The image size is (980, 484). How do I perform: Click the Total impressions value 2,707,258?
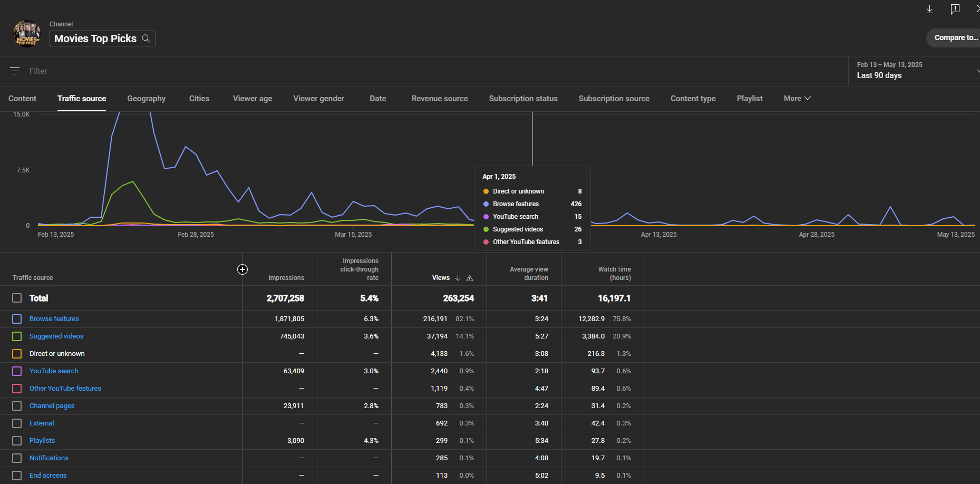tap(285, 298)
